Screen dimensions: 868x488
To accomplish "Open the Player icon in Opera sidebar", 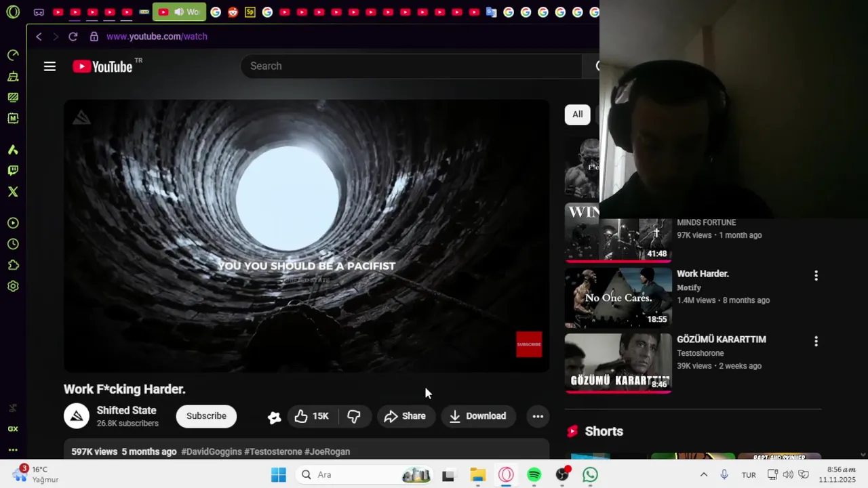I will click(13, 223).
